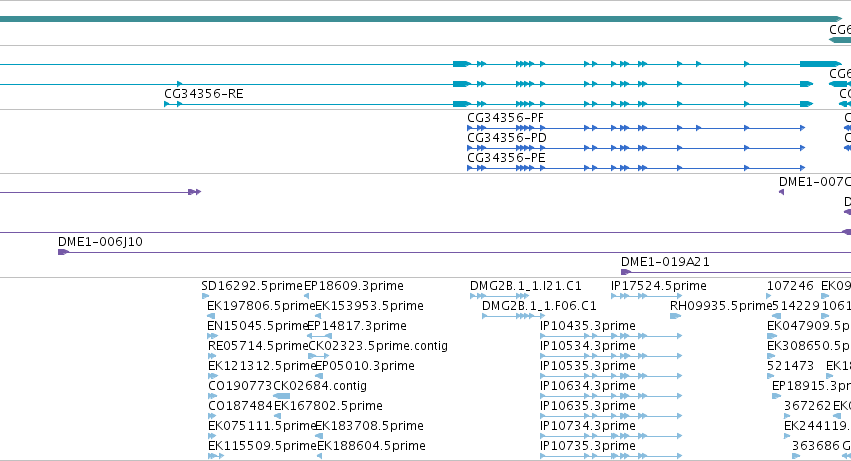851x461 pixels.
Task: Click the CK02323.5prime.contig label
Action: (378, 346)
